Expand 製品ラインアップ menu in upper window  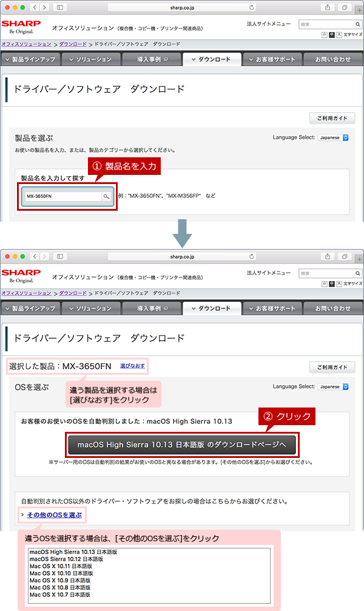pyautogui.click(x=30, y=60)
